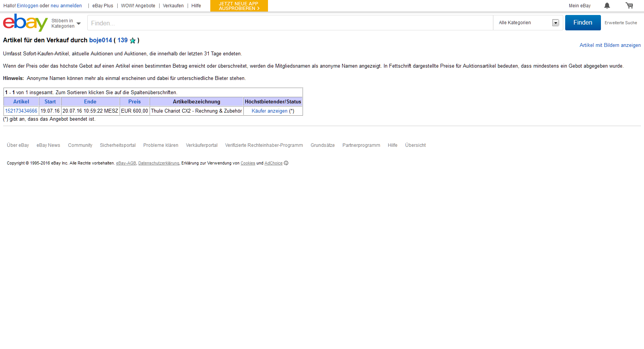Click Käufer anzeigen link
Screen dimensions: 644x349
click(x=270, y=111)
